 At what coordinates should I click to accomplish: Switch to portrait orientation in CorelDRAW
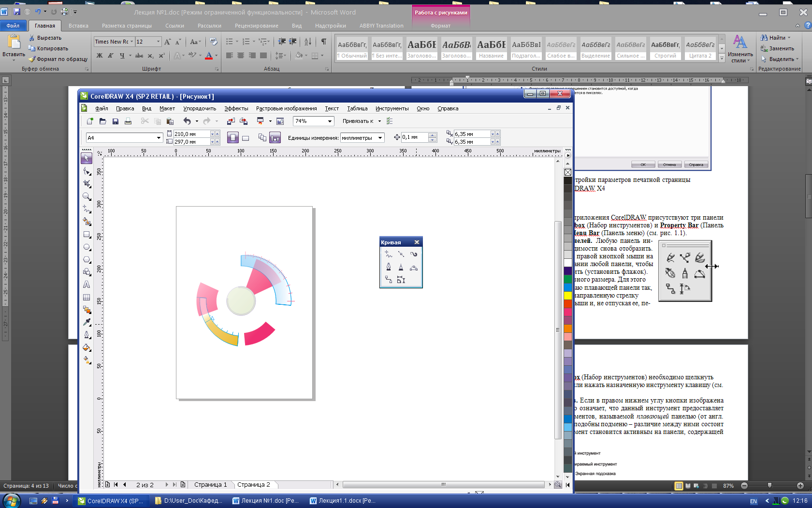click(x=232, y=138)
